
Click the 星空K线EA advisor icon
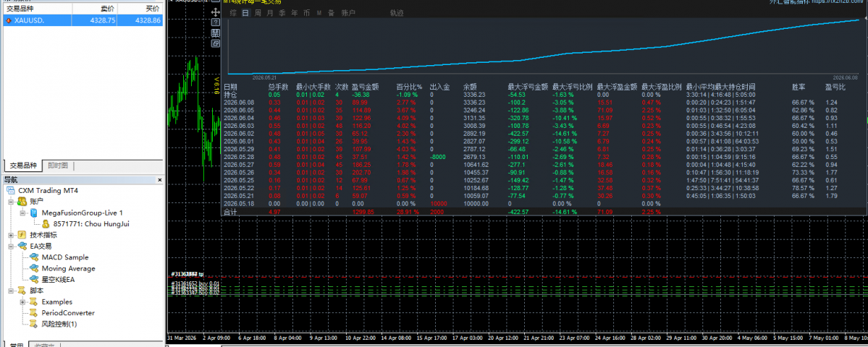point(34,280)
